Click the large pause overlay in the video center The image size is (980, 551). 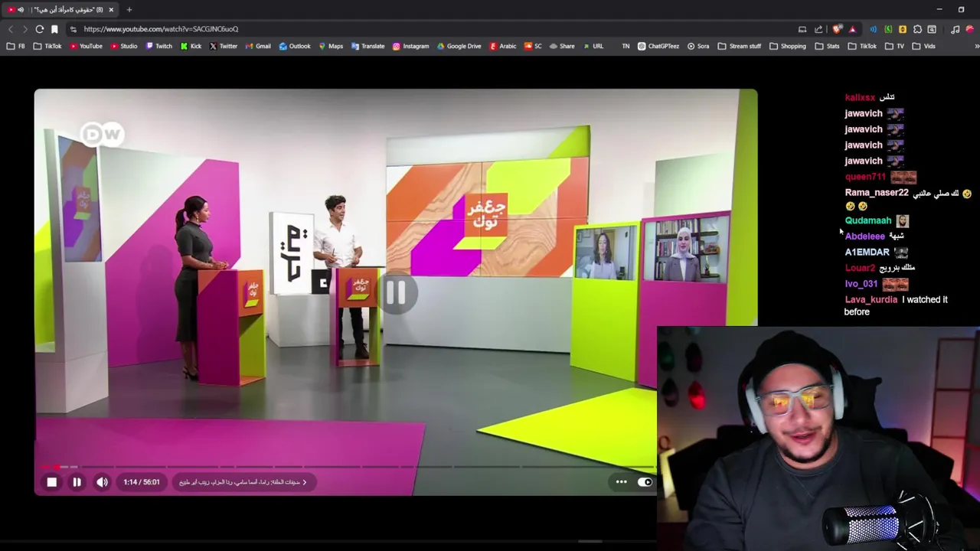(395, 292)
